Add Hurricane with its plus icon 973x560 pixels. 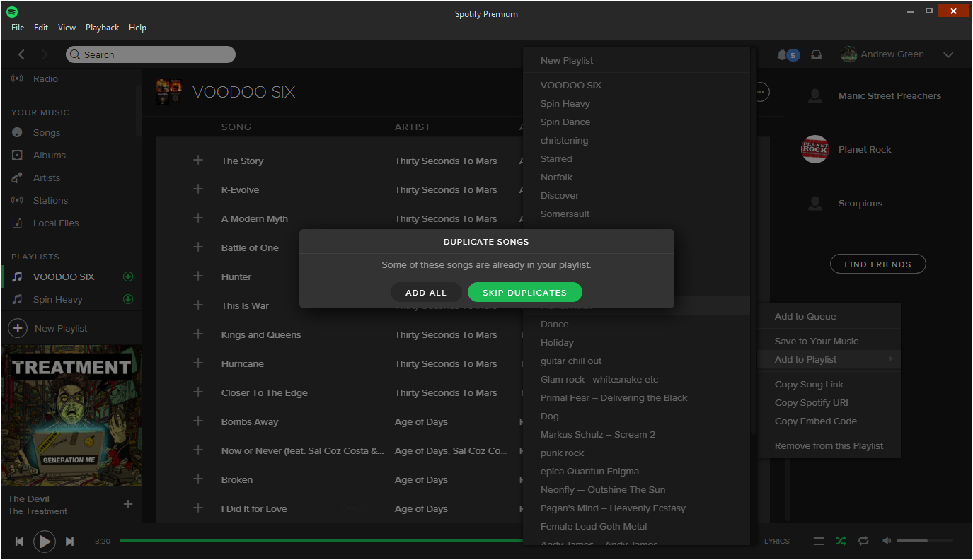pos(198,363)
